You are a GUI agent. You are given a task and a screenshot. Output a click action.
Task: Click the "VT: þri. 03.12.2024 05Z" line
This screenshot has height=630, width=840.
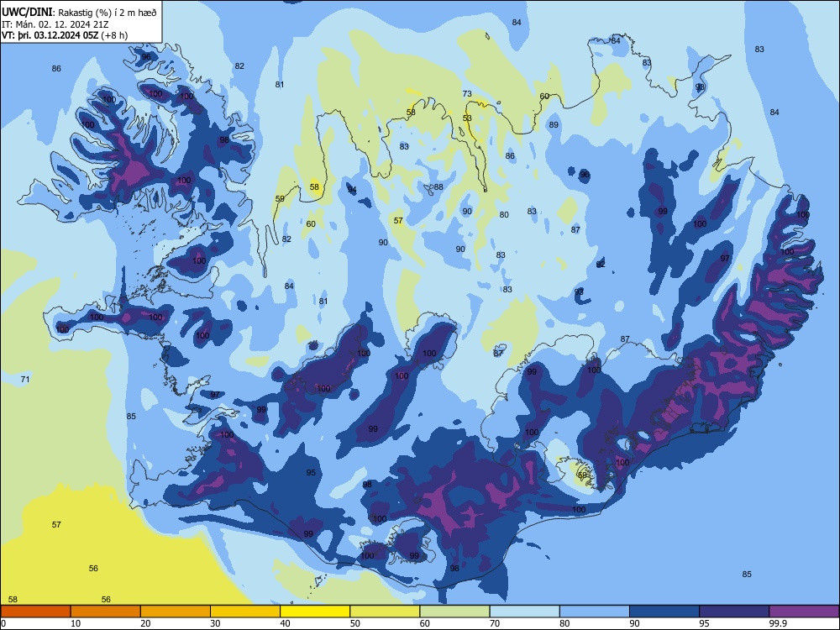50,36
